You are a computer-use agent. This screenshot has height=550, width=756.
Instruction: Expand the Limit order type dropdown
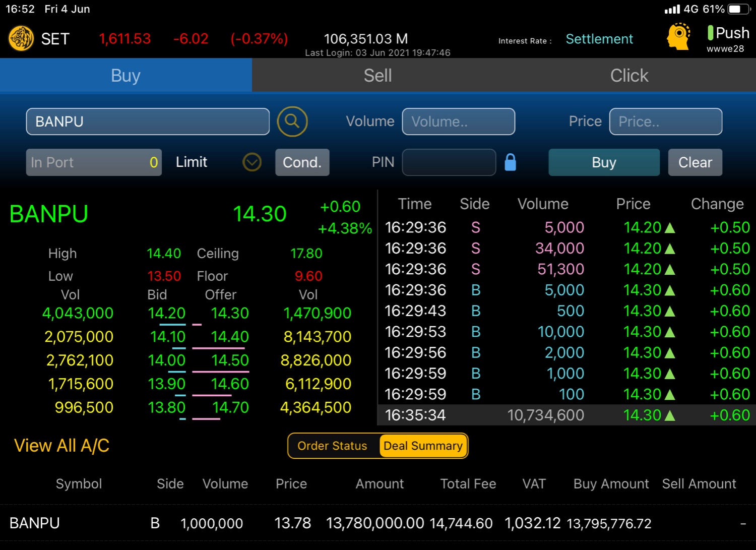tap(252, 162)
